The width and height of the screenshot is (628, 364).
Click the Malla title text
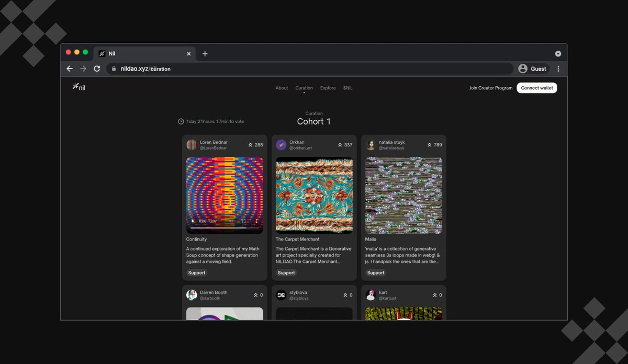[371, 239]
